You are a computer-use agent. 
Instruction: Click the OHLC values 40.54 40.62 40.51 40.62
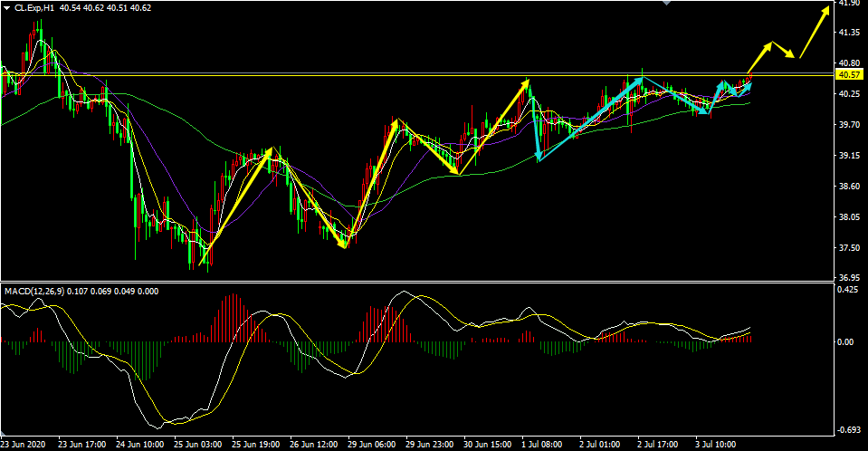click(105, 8)
